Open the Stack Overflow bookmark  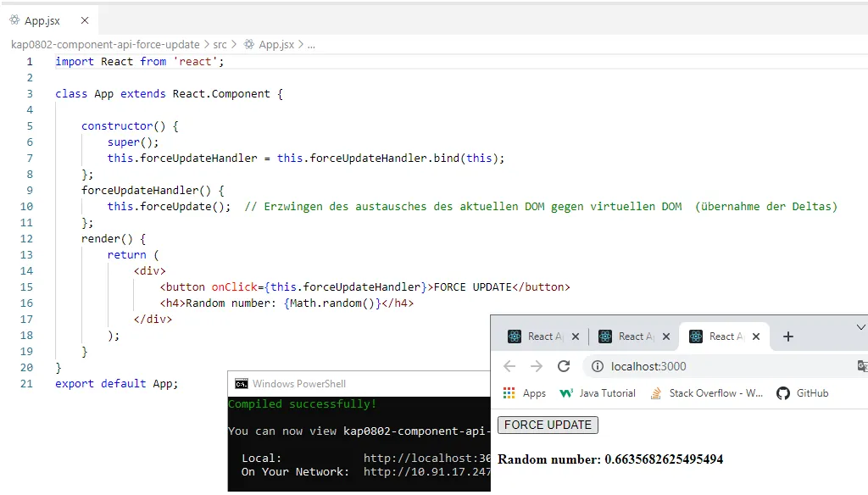click(x=706, y=393)
